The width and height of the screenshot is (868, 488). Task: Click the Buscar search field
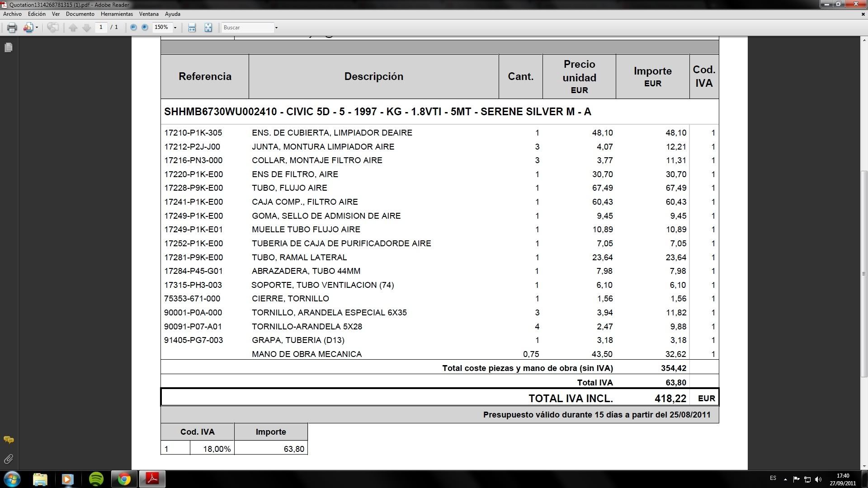point(247,28)
